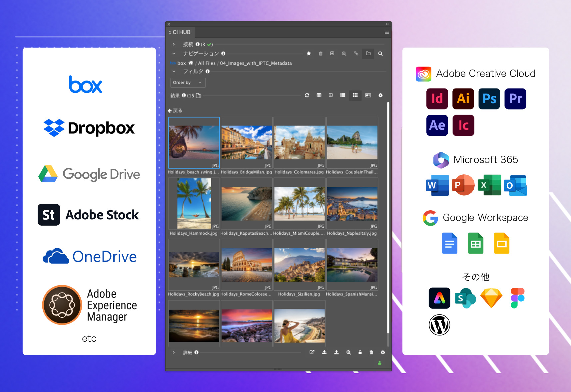Click the link chain icon in navigation
The width and height of the screenshot is (571, 392).
click(356, 53)
